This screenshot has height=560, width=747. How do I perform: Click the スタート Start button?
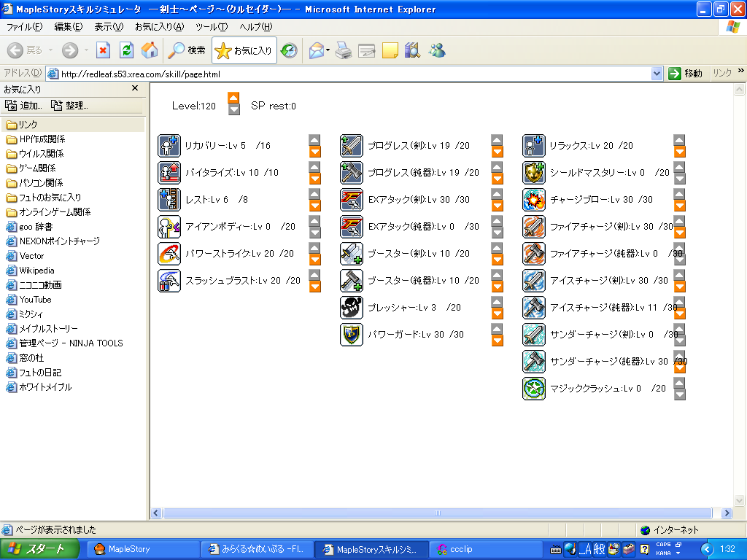39,549
